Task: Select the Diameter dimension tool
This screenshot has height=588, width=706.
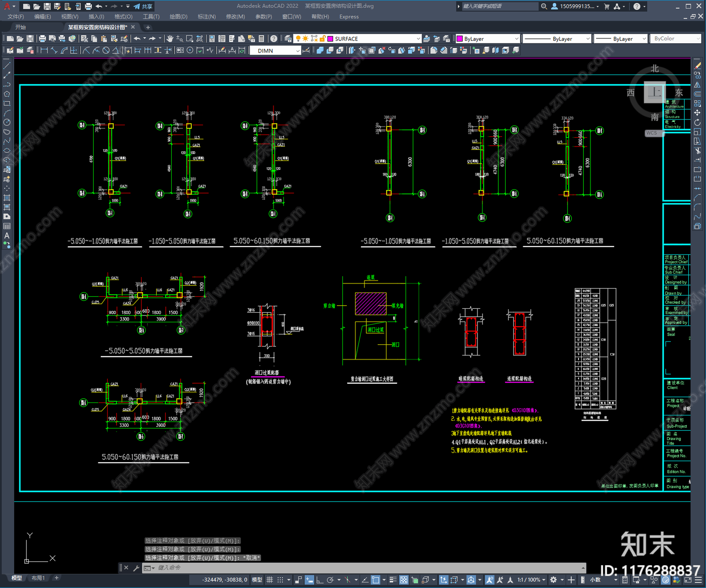Action: coord(106,50)
